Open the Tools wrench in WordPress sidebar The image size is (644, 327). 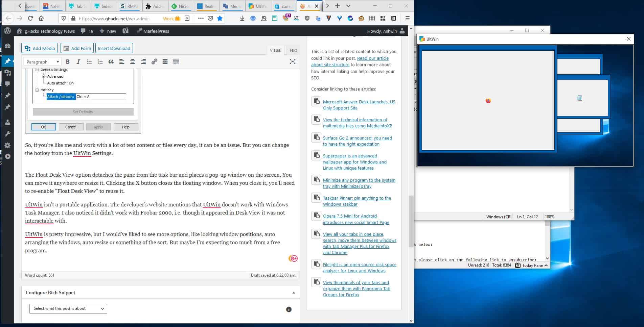click(7, 134)
